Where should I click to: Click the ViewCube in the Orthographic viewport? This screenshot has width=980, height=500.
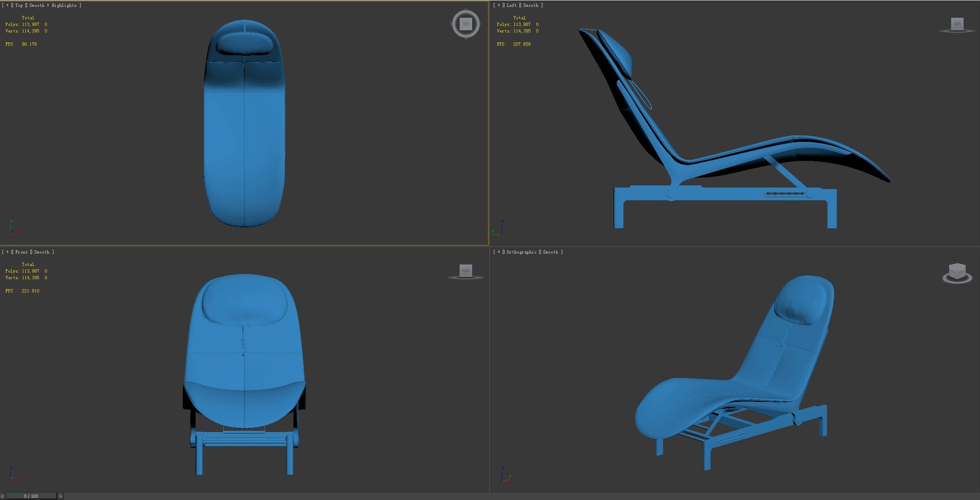[957, 271]
